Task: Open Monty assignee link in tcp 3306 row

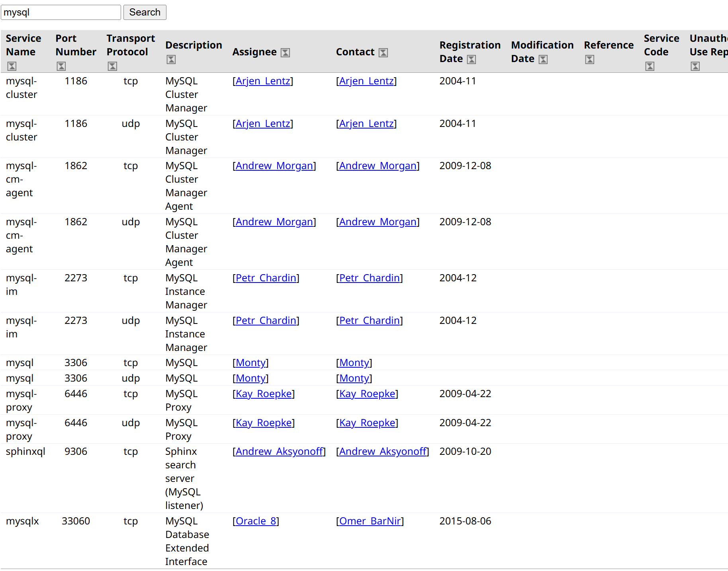Action: click(250, 363)
